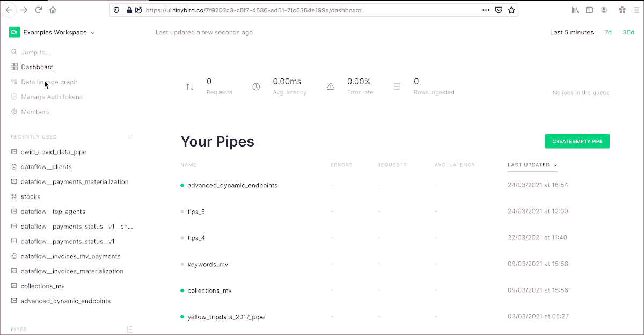This screenshot has width=644, height=335.
Task: Bookmark page with star icon
Action: tap(511, 10)
